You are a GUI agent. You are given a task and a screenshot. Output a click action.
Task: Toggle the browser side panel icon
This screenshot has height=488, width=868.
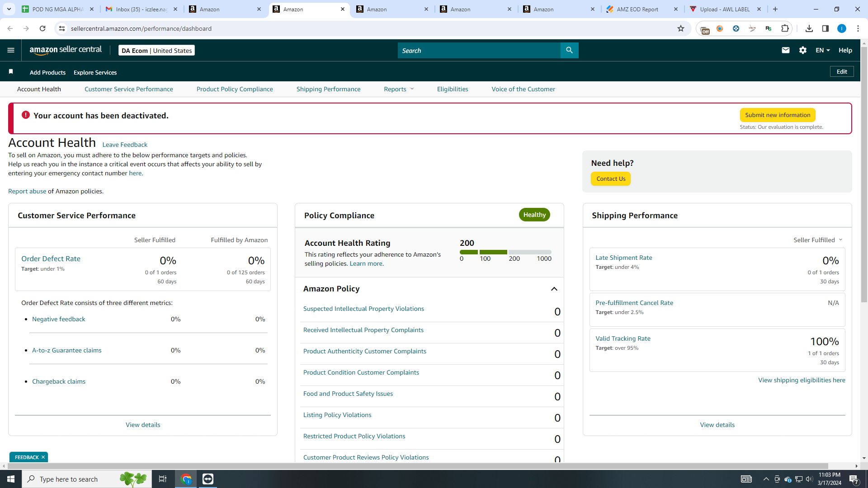[x=826, y=28]
